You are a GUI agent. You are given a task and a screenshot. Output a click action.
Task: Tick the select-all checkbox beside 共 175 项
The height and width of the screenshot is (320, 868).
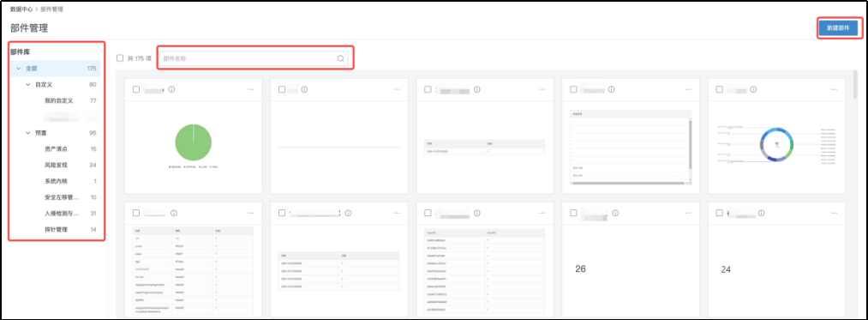point(120,58)
